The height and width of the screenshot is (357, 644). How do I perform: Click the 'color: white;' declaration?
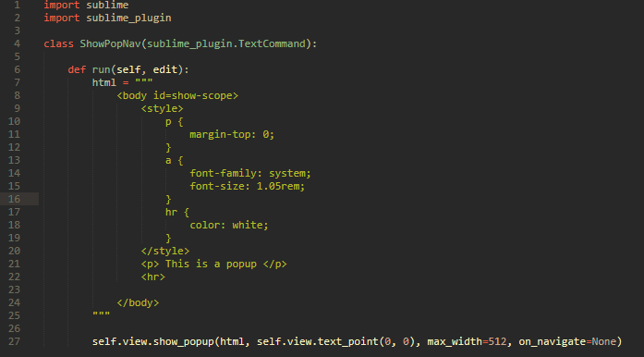coord(229,225)
